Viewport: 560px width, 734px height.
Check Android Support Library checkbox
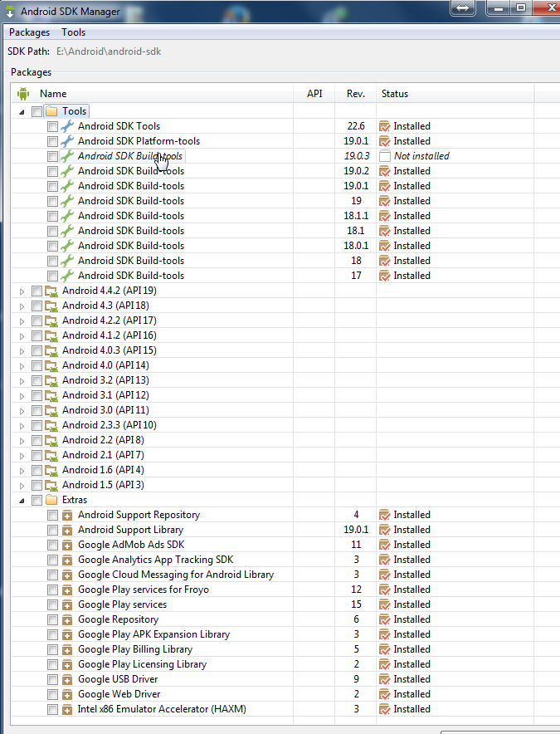(52, 530)
